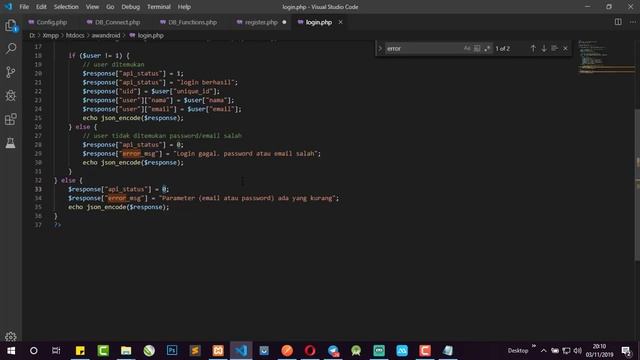Open the Explorer view in activity bar

point(11,26)
